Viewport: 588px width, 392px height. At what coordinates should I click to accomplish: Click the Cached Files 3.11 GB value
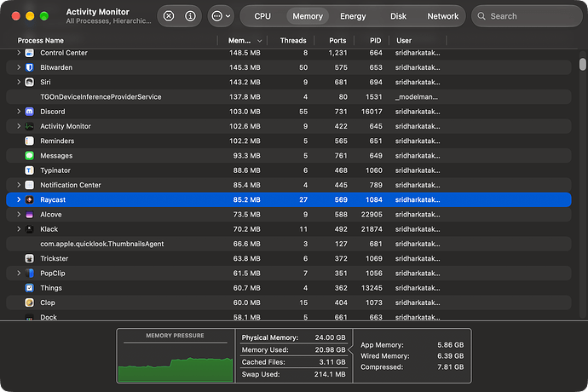click(332, 362)
